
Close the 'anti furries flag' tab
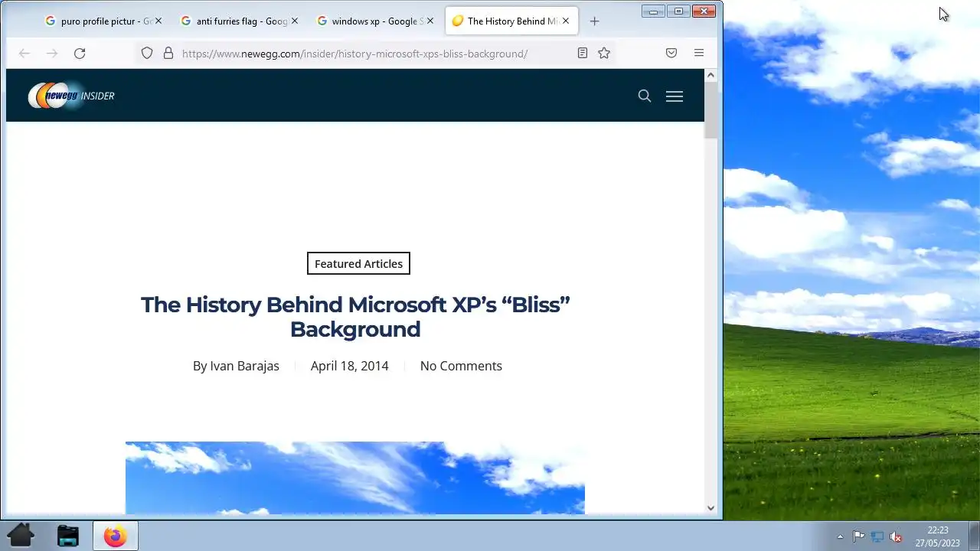(294, 21)
